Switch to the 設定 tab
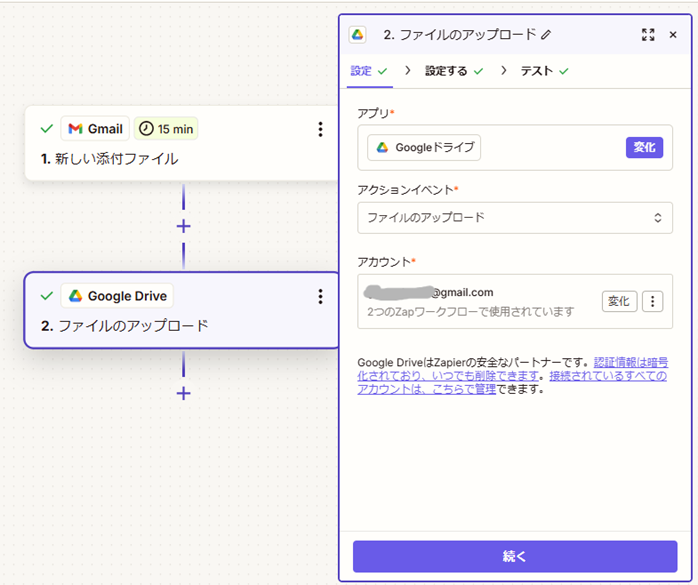The width and height of the screenshot is (698, 585). pos(369,71)
